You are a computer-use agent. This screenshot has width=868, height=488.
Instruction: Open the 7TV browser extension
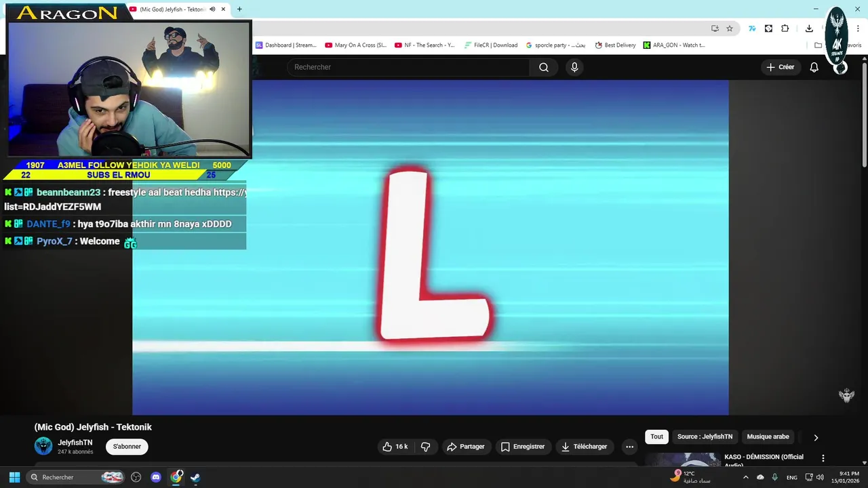tap(752, 28)
